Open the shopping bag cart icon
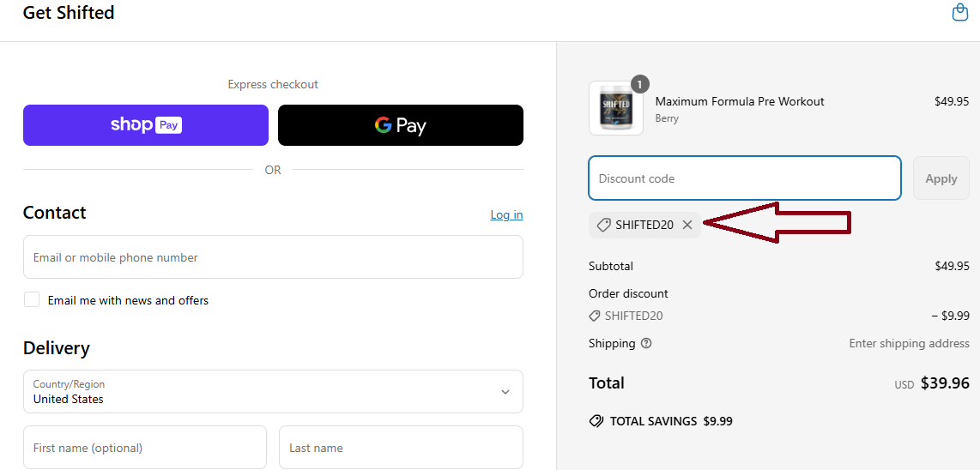This screenshot has width=980, height=470. click(x=960, y=13)
